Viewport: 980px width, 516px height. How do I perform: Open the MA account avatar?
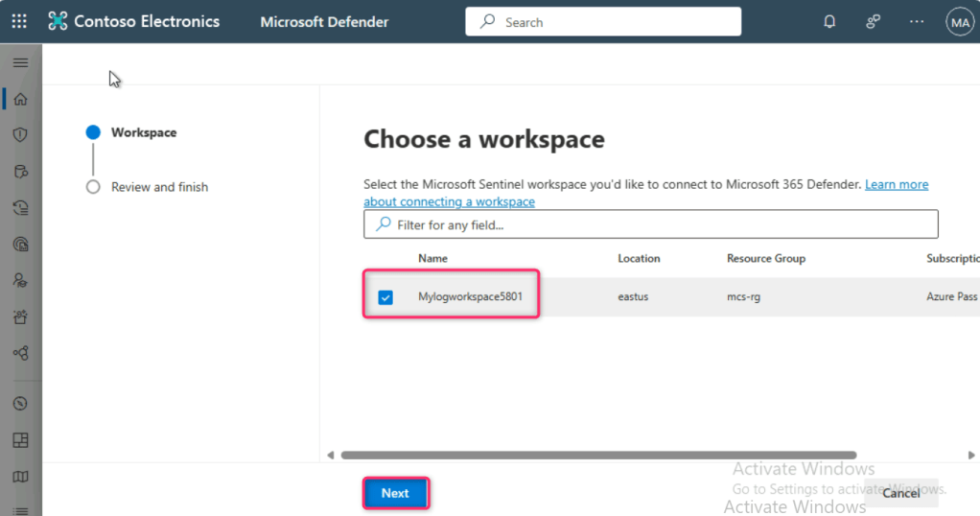tap(959, 22)
